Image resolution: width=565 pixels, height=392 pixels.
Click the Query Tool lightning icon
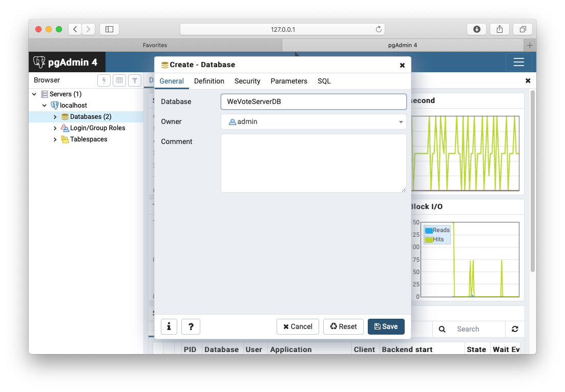click(x=104, y=80)
